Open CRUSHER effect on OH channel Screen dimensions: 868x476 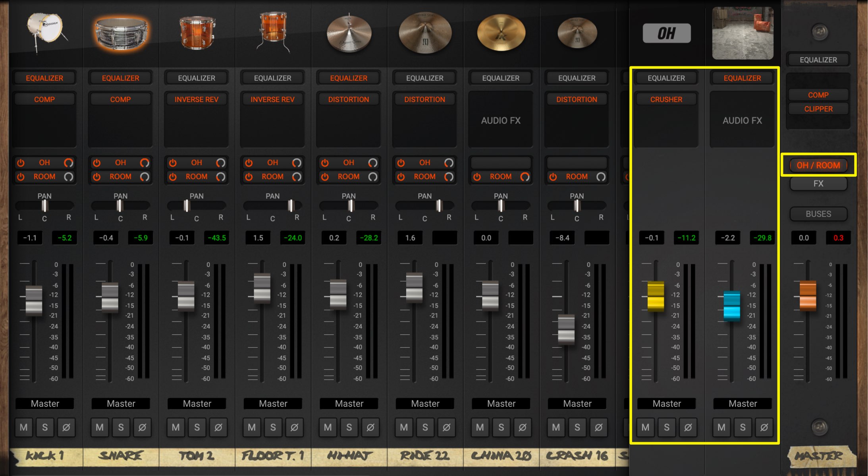[666, 99]
